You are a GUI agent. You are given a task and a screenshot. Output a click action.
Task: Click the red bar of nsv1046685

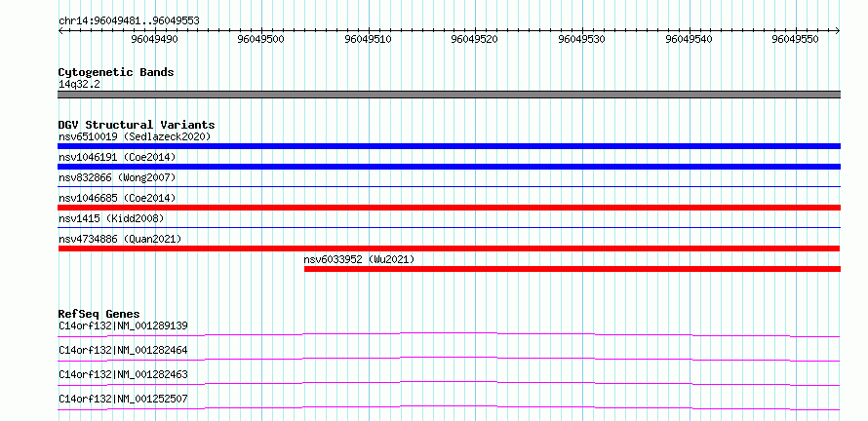[x=449, y=208]
